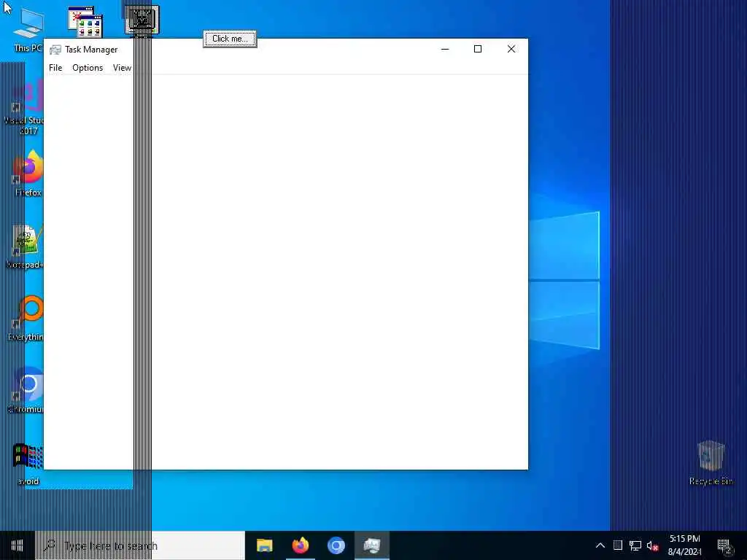Screen dimensions: 747x560
Task: Select the Recycle Bin desktop icon
Action: click(711, 463)
